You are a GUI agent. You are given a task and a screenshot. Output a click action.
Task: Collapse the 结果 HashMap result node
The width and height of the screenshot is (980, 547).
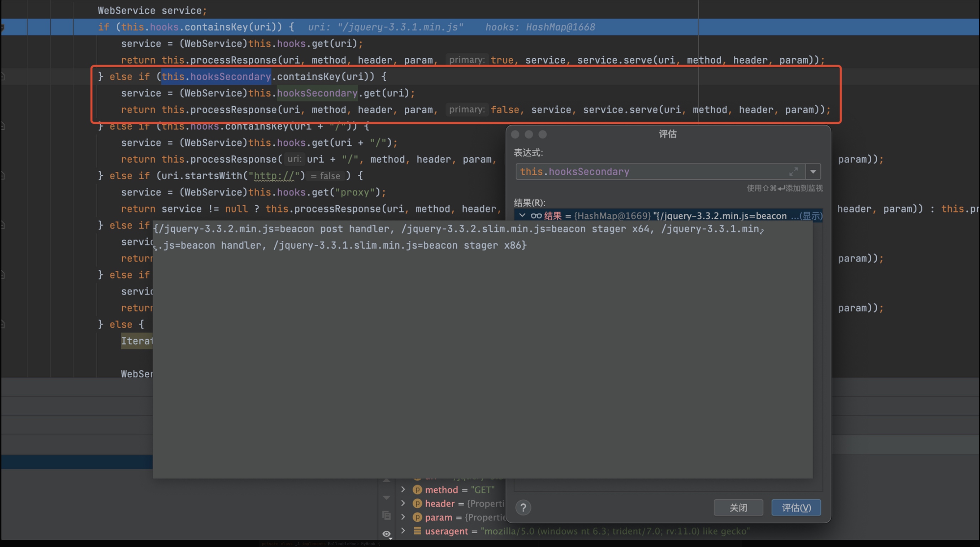[522, 216]
